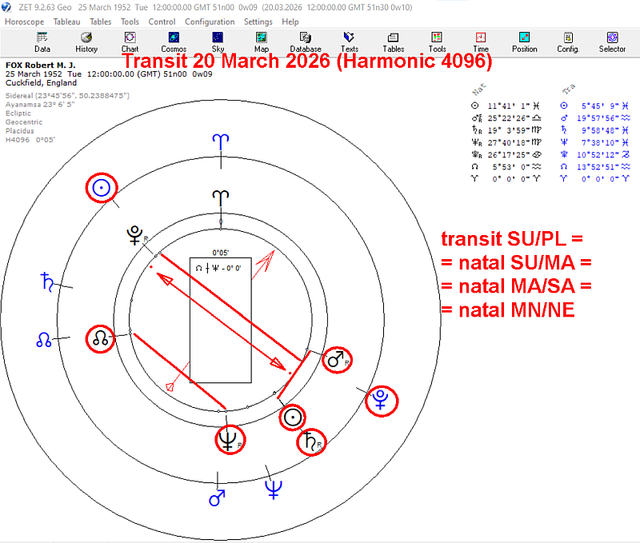The width and height of the screenshot is (640, 543).
Task: Open the History toolbar button
Action: [86, 42]
